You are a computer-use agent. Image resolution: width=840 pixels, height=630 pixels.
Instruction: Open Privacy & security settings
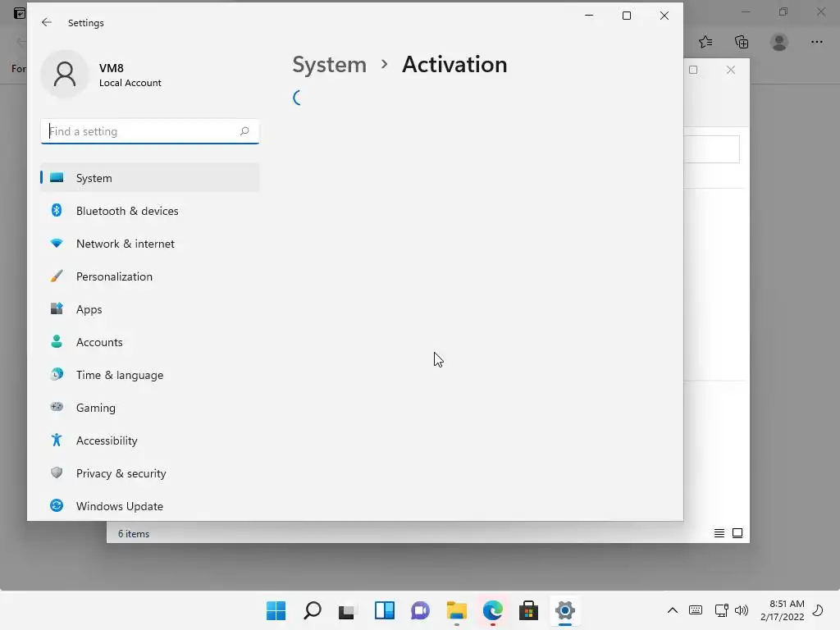(149, 473)
